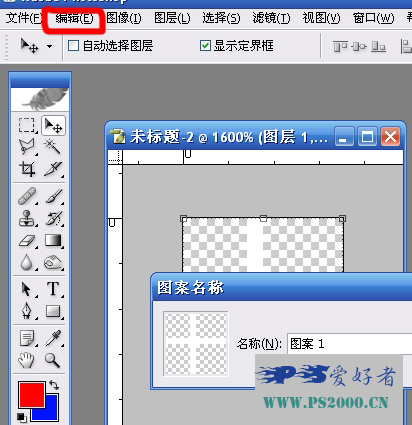
Task: Select the Eyedropper tool
Action: (x=53, y=338)
